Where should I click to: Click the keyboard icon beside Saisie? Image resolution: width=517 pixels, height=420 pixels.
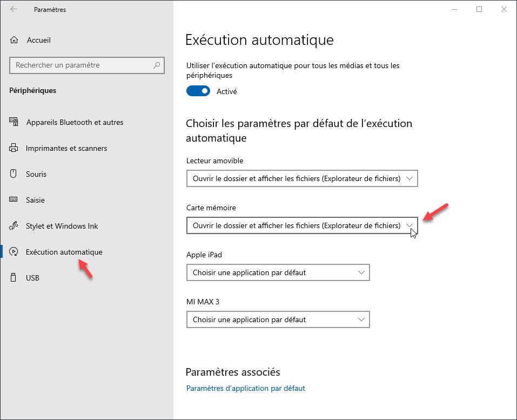point(14,200)
